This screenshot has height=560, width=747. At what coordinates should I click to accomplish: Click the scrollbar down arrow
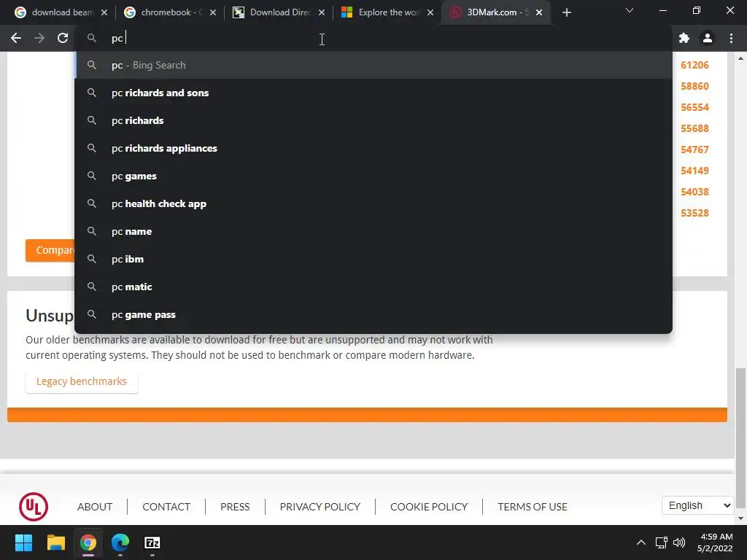coord(740,518)
